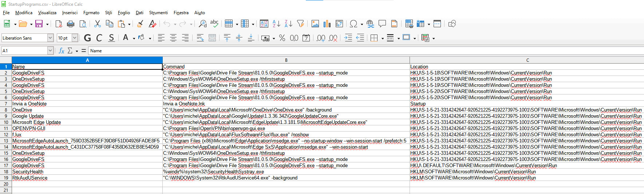Align cell text left
Viewport: 644px width, 194px height.
tap(161, 38)
